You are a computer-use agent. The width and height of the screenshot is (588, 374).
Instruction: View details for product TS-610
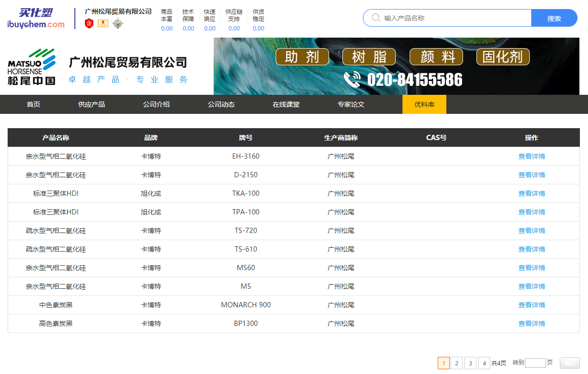[532, 249]
